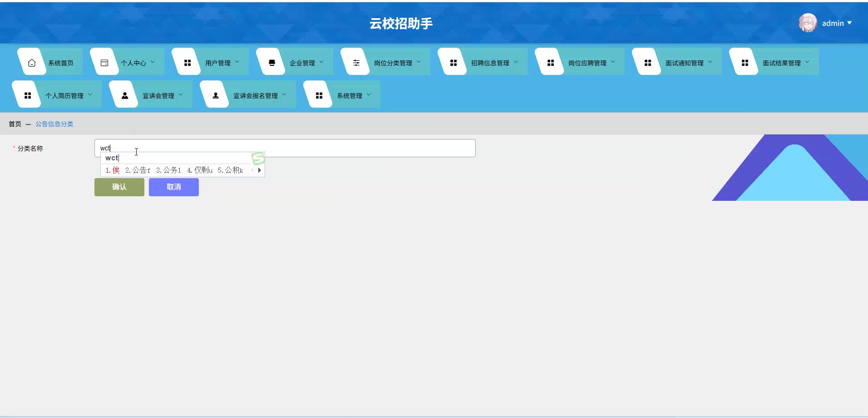Click the card icon beside 个人中心
This screenshot has width=868, height=418.
[x=104, y=63]
